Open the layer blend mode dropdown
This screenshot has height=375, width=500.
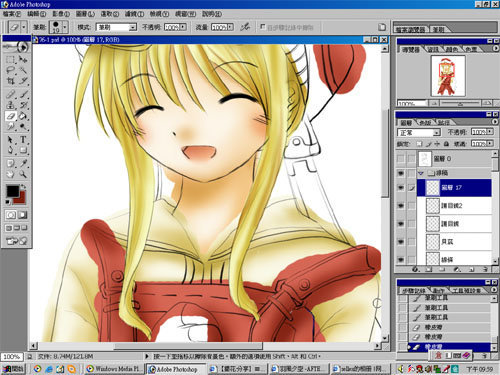pos(419,133)
